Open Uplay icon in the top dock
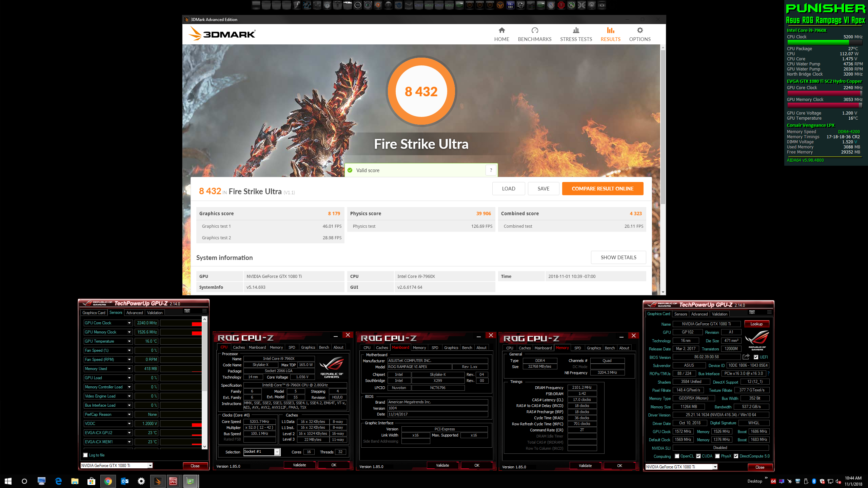This screenshot has width=868, height=488. tap(398, 5)
